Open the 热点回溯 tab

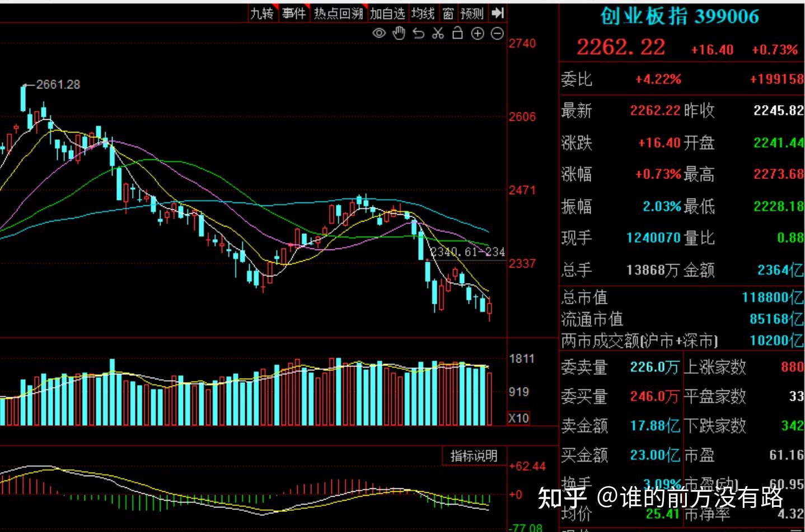(338, 13)
